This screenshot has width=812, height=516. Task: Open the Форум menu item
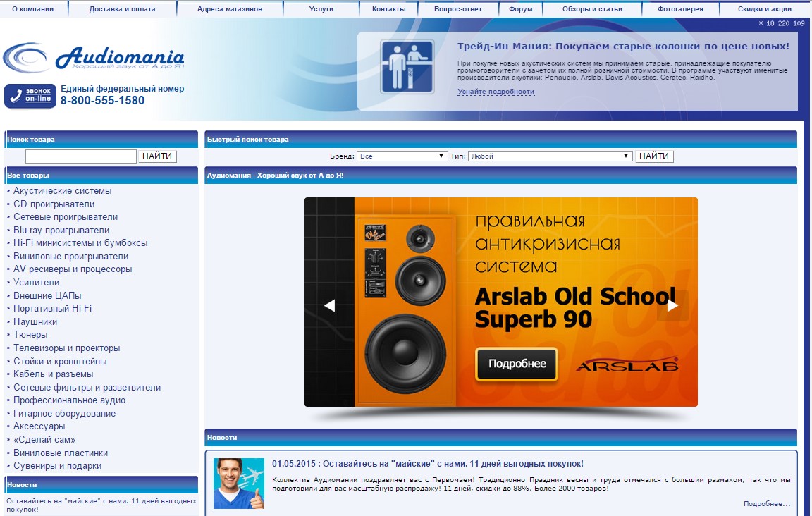click(x=520, y=8)
